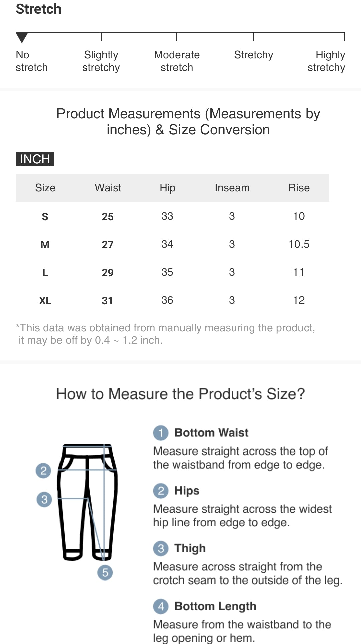The image size is (361, 644).
Task: Click the Waist column header
Action: click(x=108, y=188)
